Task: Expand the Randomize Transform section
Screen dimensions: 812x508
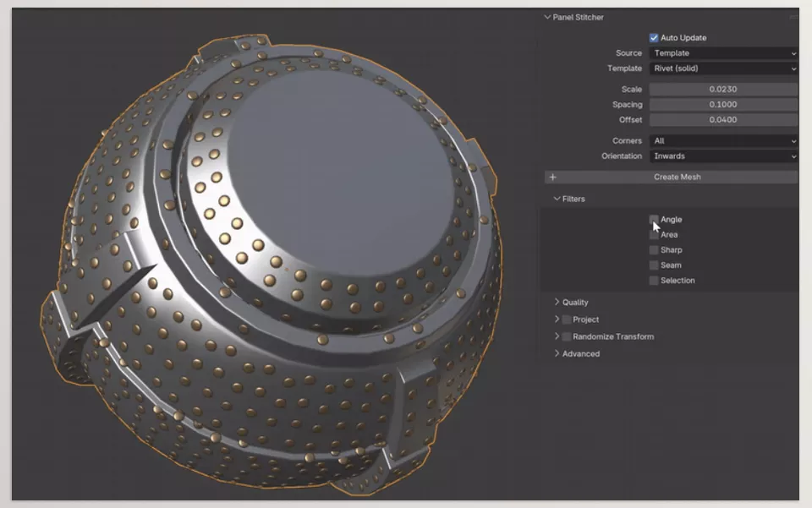Action: (557, 336)
